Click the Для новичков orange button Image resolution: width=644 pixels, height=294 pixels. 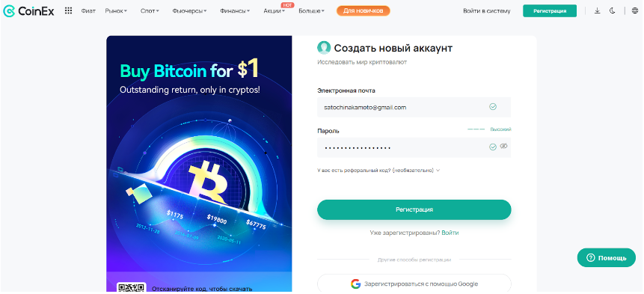(x=363, y=10)
